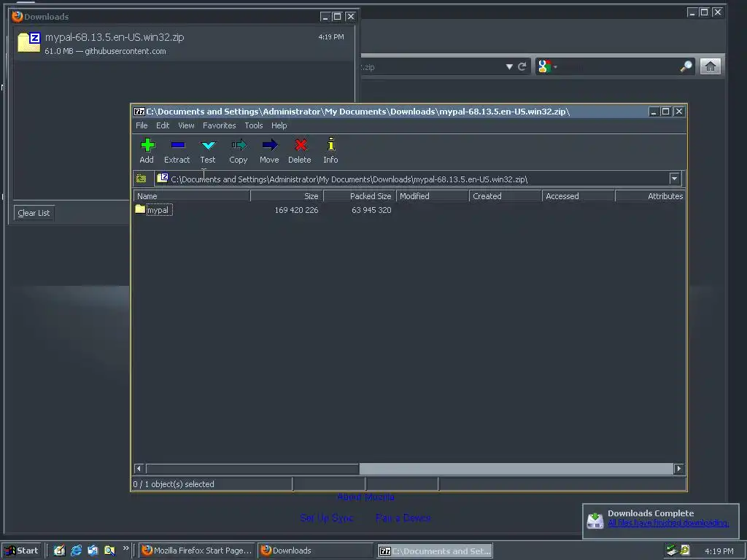Sort by the Created column header
The width and height of the screenshot is (747, 560).
(506, 196)
